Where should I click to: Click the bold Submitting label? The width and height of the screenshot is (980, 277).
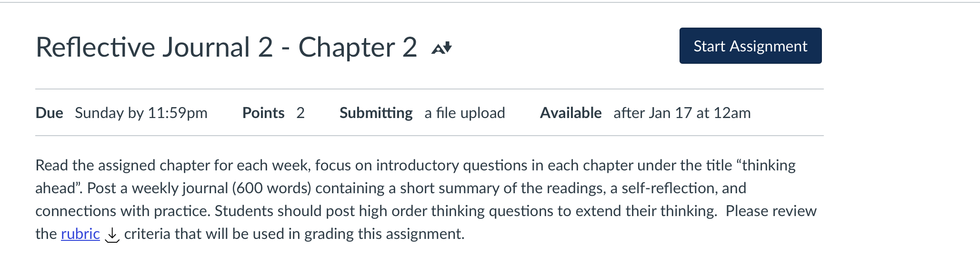pyautogui.click(x=376, y=113)
